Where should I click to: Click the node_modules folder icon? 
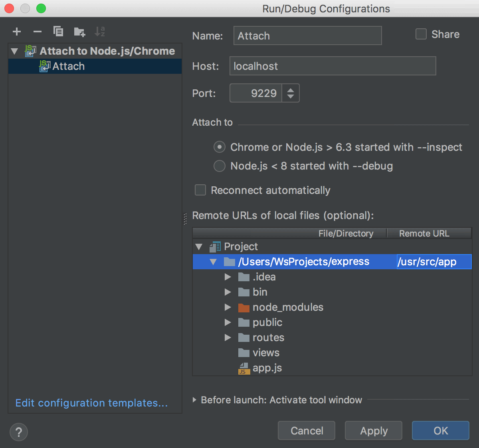243,307
